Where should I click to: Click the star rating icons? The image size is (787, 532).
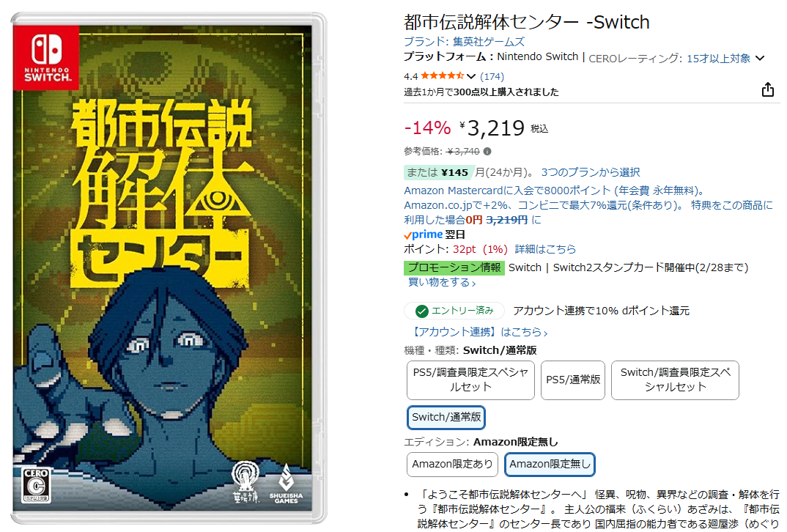[442, 75]
